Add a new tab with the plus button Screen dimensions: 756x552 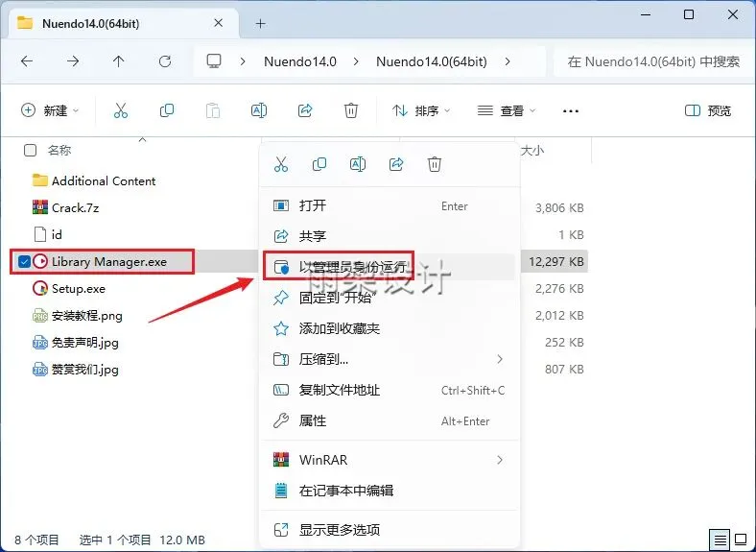(x=260, y=23)
